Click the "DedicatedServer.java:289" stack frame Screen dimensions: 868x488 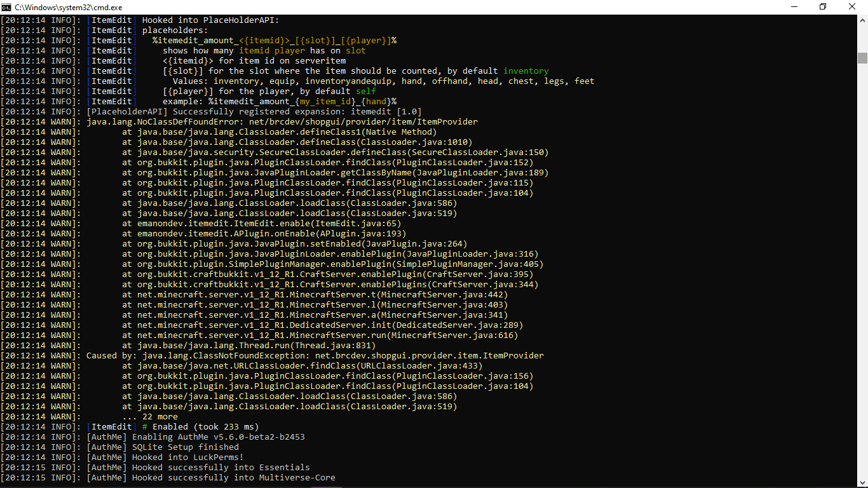[x=322, y=325]
